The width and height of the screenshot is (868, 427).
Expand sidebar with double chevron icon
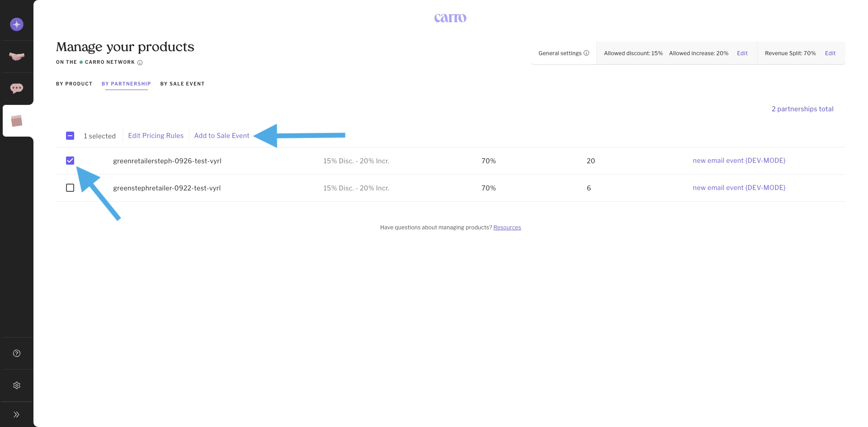pos(17,414)
